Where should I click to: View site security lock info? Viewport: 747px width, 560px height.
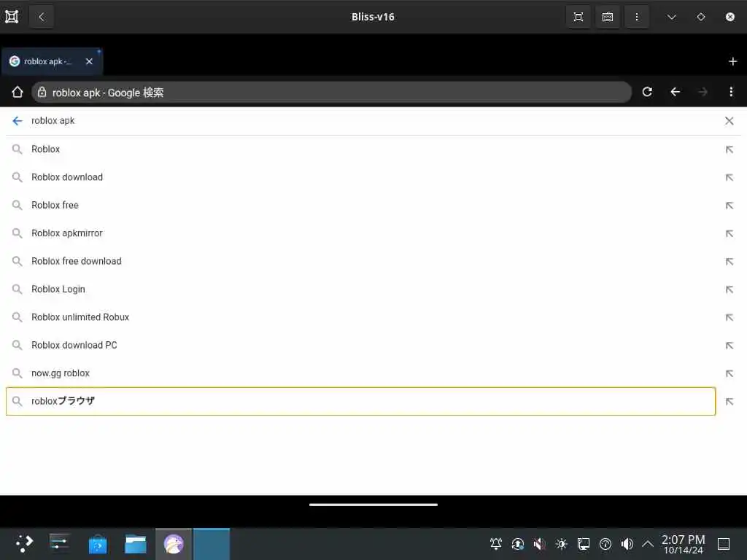42,93
